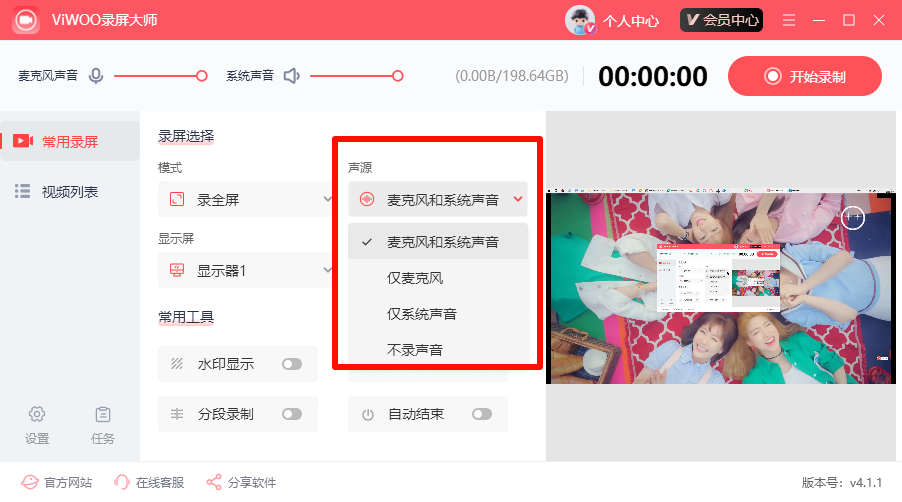The image size is (902, 502).
Task: Start recording with 开始录制 button
Action: pos(805,76)
